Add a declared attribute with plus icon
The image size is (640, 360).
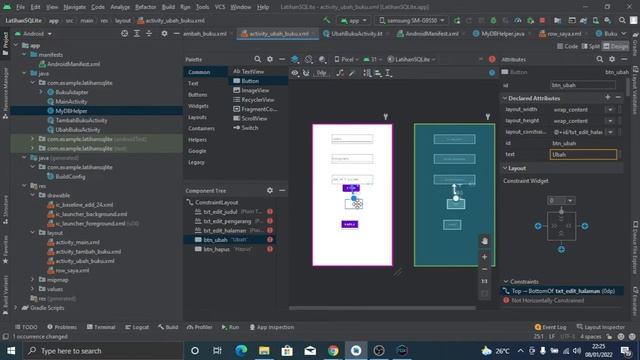(608, 97)
